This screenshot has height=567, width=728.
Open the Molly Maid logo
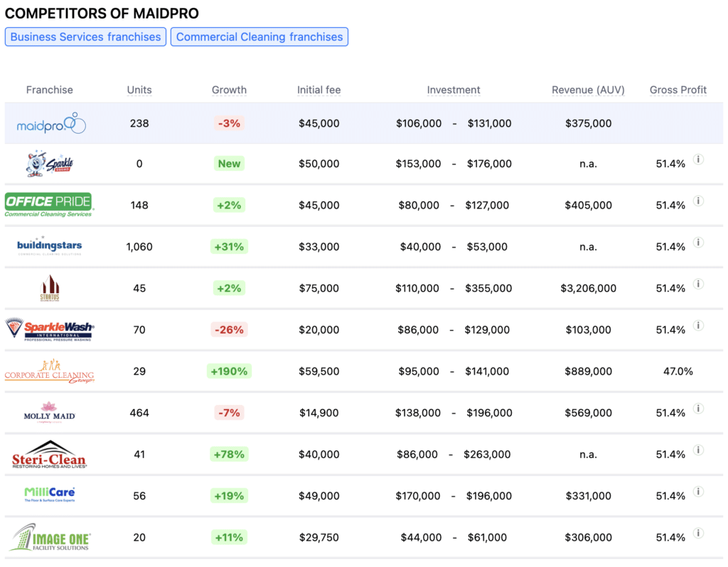click(50, 413)
